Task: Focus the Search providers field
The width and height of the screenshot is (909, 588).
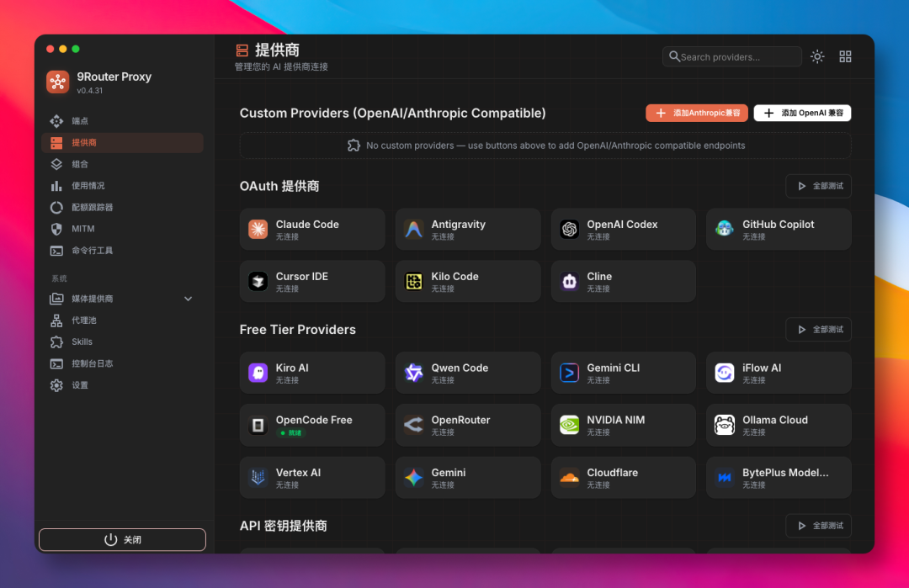Action: pos(731,56)
